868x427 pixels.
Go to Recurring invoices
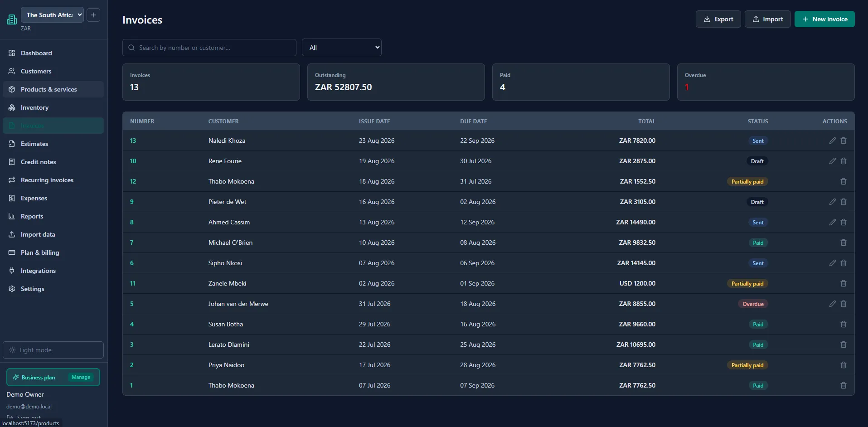tap(53, 180)
